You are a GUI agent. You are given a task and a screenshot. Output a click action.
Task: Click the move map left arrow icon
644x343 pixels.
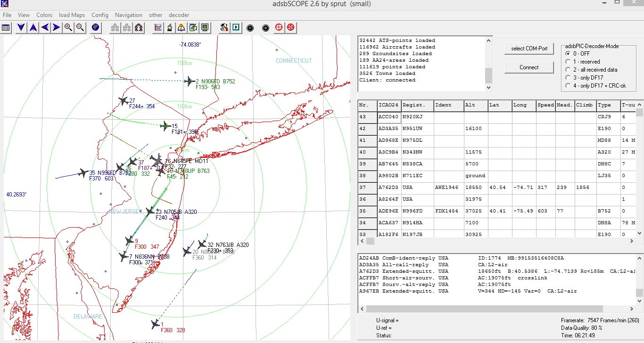(x=45, y=27)
